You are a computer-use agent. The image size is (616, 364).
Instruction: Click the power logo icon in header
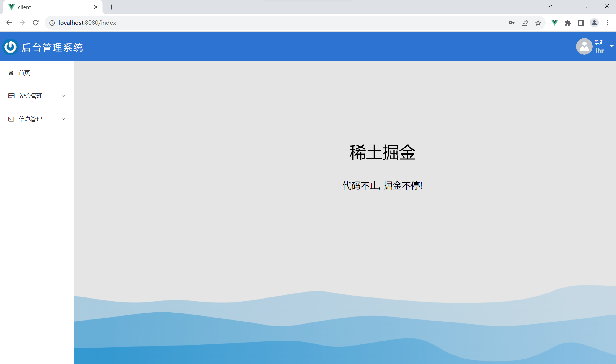point(10,47)
